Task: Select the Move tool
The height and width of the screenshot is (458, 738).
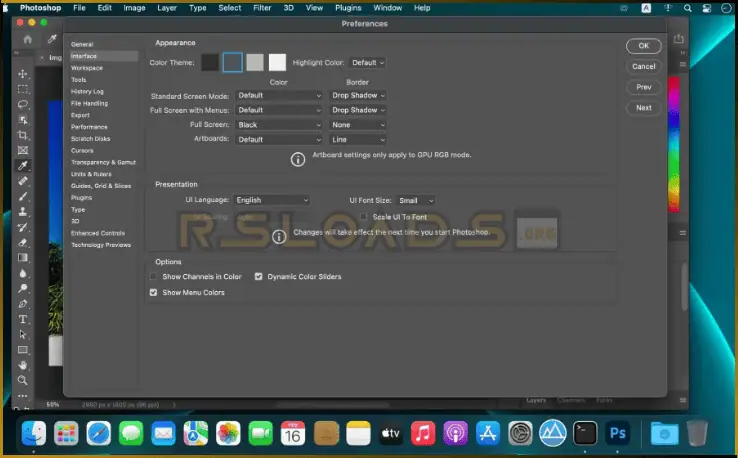Action: (23, 74)
